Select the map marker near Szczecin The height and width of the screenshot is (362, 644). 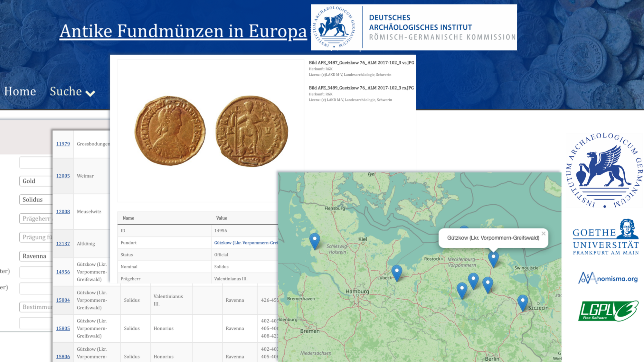point(523,303)
